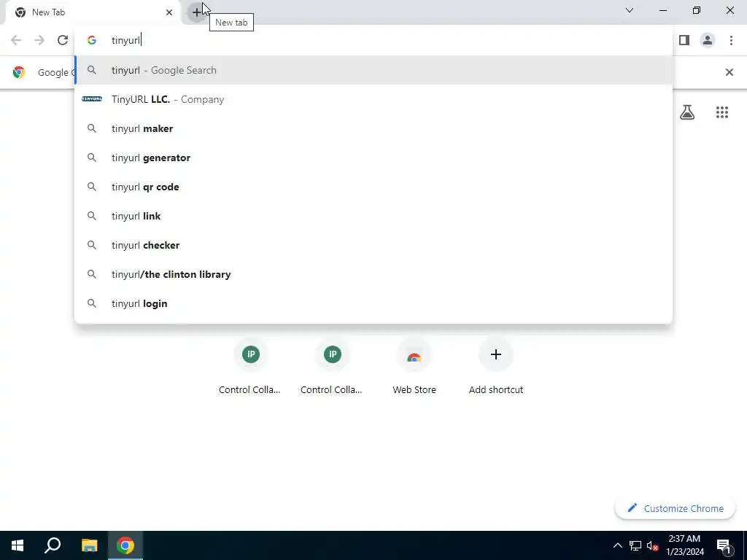Image resolution: width=747 pixels, height=560 pixels.
Task: Open network status tray icon
Action: point(635,545)
